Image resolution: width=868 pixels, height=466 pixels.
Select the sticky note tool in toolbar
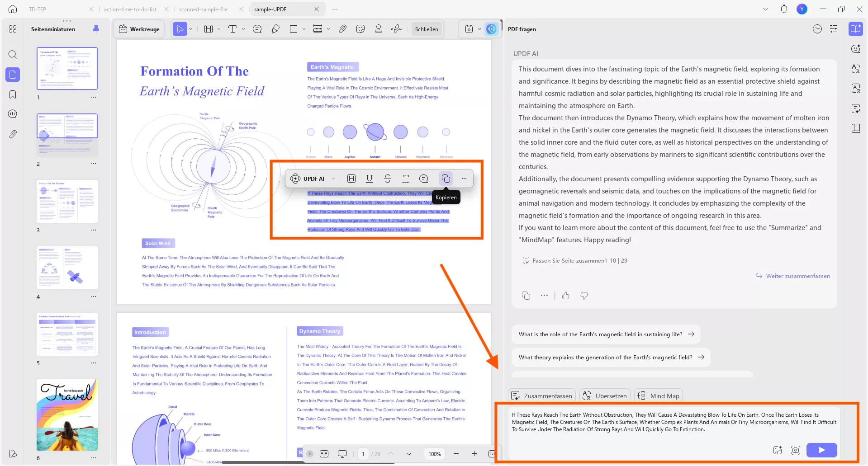(x=257, y=29)
